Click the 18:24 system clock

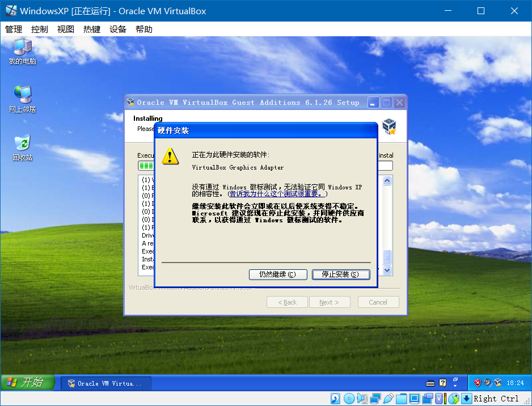tap(515, 383)
